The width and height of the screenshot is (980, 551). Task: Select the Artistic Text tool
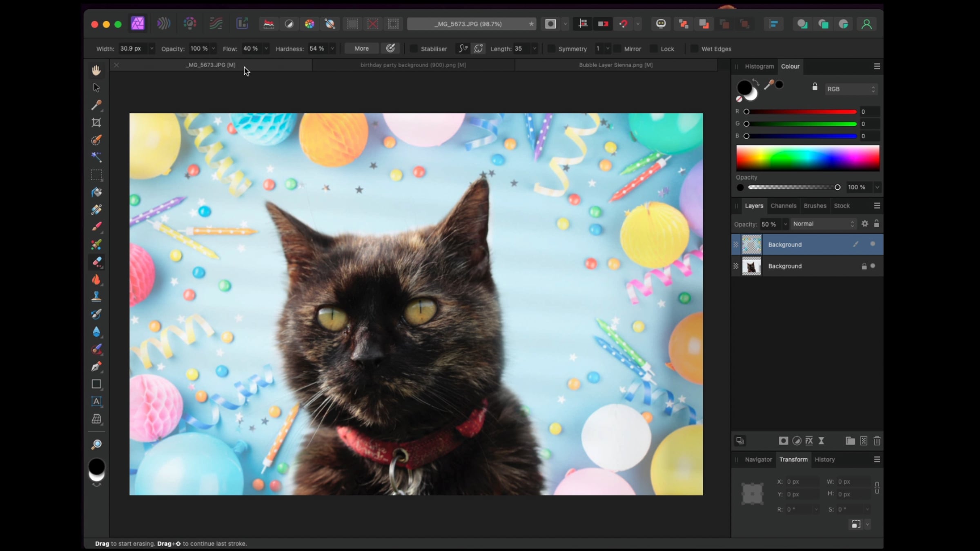coord(96,402)
